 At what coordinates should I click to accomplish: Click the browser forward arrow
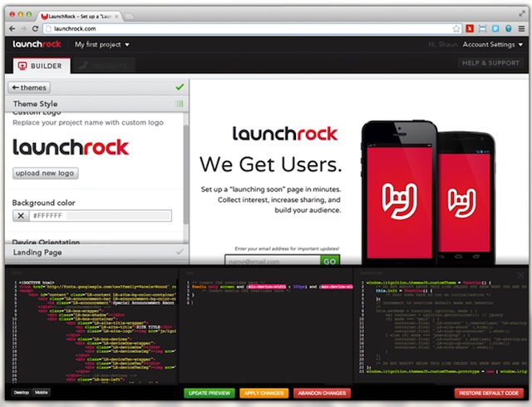pyautogui.click(x=23, y=28)
